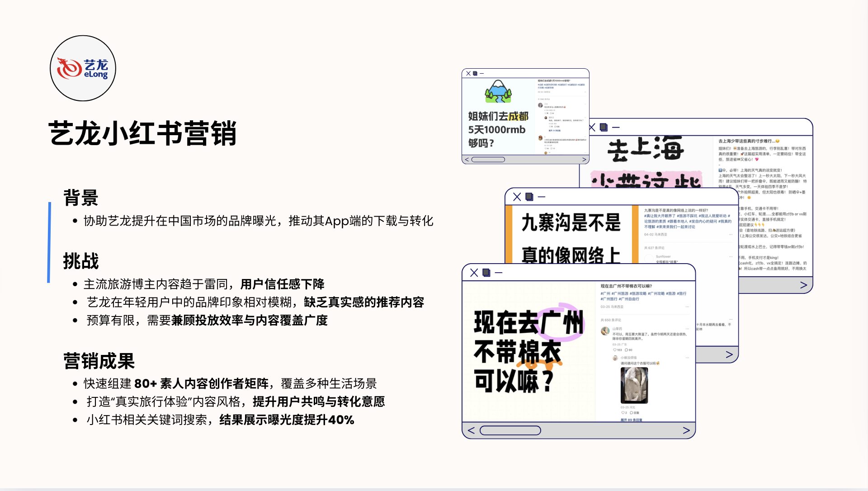Click the heart like count 103
Screen dimensions: 868x491
[618, 350]
